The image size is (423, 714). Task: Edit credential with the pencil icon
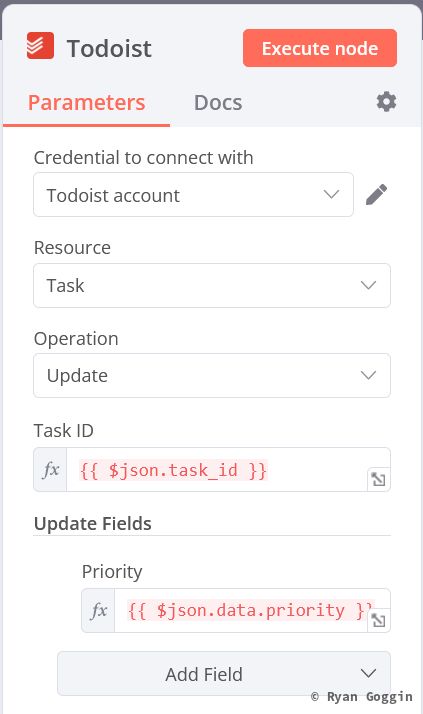[x=377, y=194]
